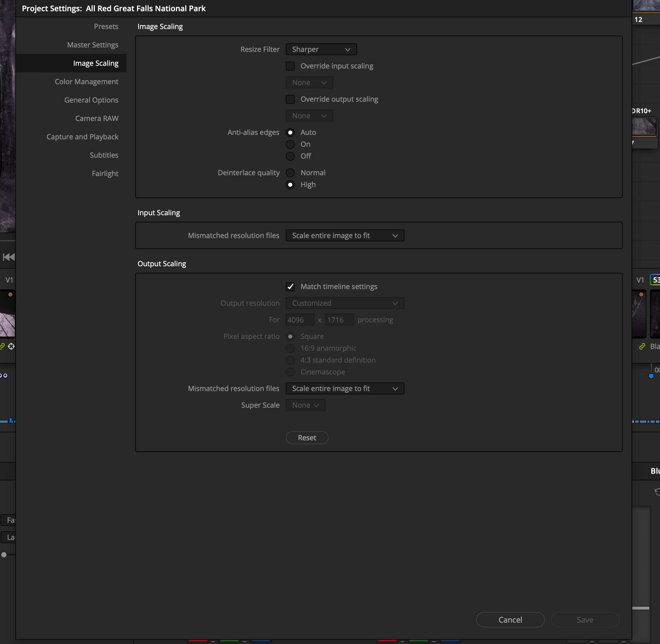Click the Save button
Image resolution: width=660 pixels, height=644 pixels.
point(585,620)
